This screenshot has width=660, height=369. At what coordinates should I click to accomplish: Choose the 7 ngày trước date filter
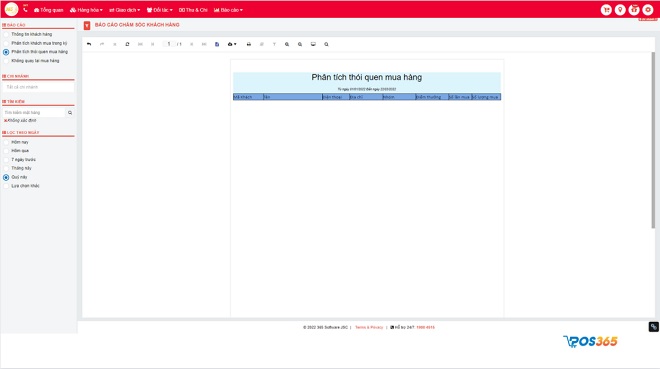click(20, 159)
